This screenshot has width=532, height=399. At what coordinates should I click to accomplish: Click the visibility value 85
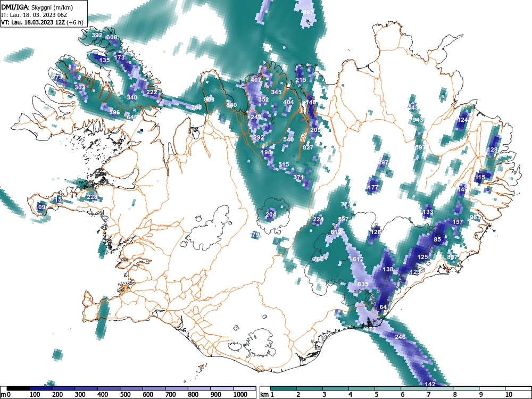(x=438, y=239)
